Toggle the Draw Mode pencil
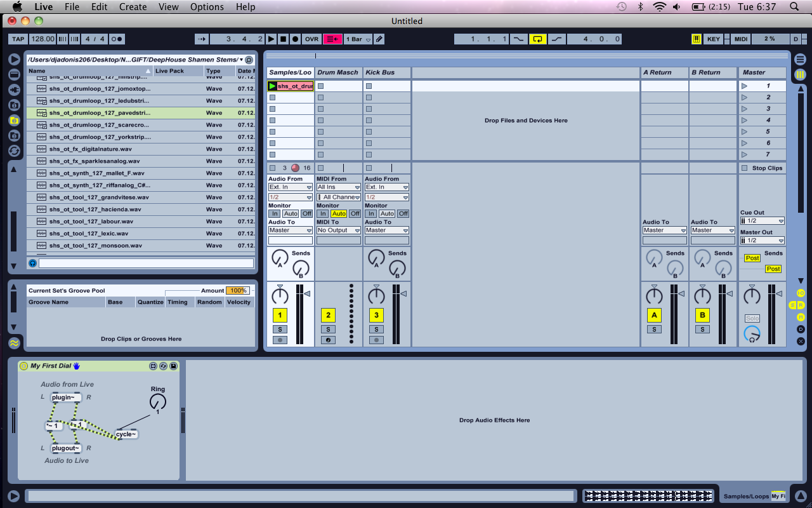 379,39
